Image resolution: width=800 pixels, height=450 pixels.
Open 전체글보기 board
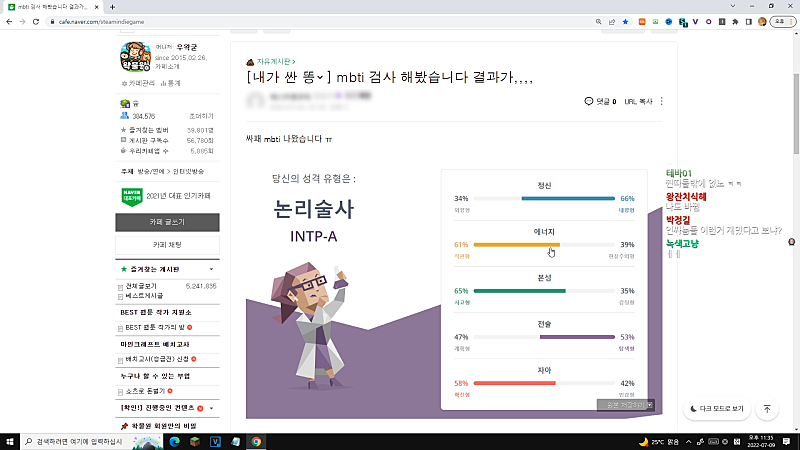pyautogui.click(x=141, y=286)
